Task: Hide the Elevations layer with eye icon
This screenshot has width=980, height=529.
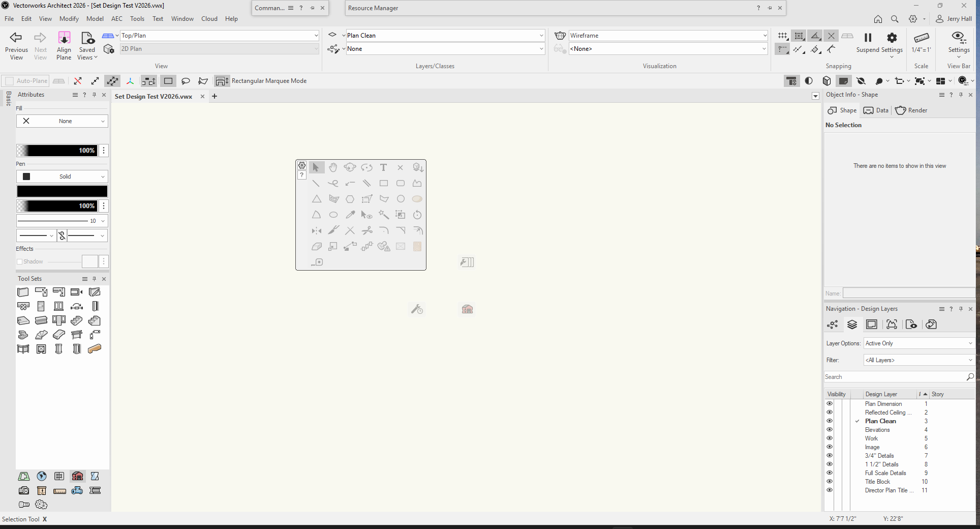Action: (x=830, y=430)
